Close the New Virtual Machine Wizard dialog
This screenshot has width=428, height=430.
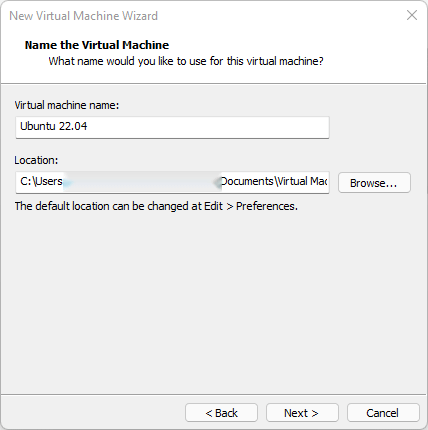coord(412,15)
